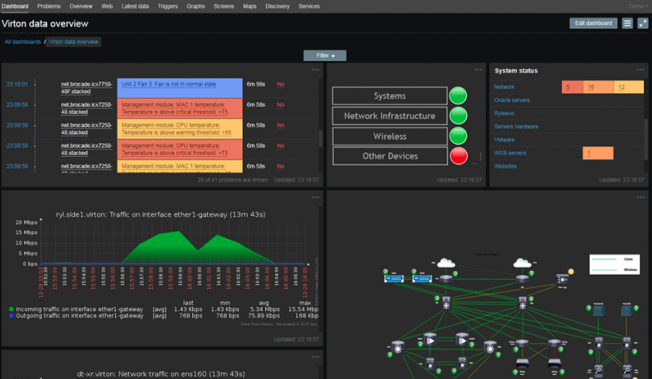Open problems widget three-dot menu
The width and height of the screenshot is (652, 379).
point(315,70)
